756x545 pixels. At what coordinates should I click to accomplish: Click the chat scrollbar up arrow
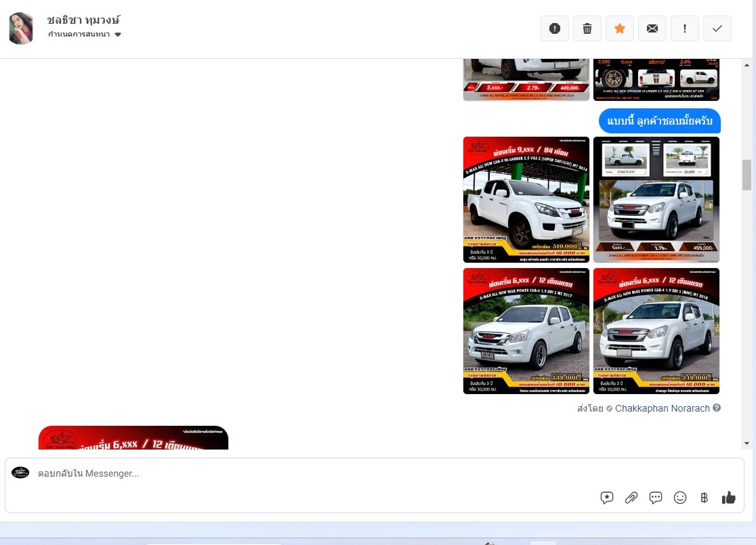coord(747,65)
